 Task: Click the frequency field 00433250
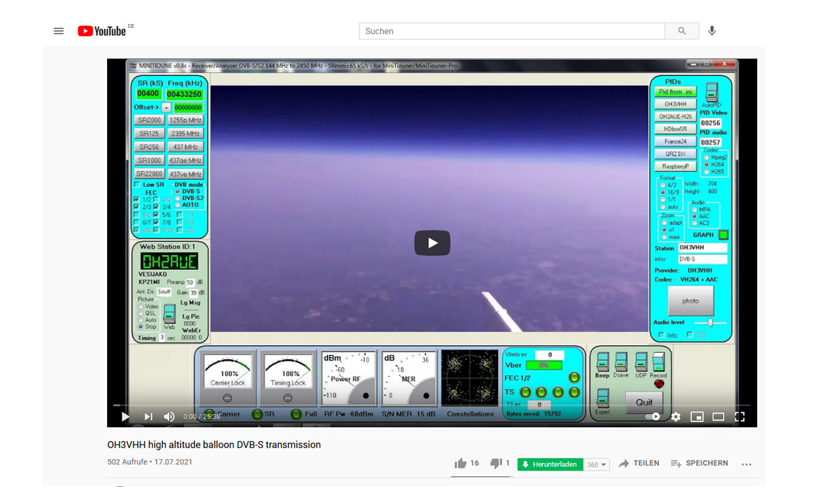(185, 95)
